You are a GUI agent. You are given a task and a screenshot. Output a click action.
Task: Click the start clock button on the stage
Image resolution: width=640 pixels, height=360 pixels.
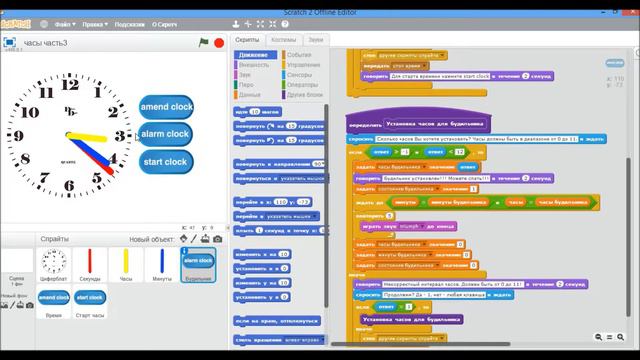pyautogui.click(x=166, y=162)
